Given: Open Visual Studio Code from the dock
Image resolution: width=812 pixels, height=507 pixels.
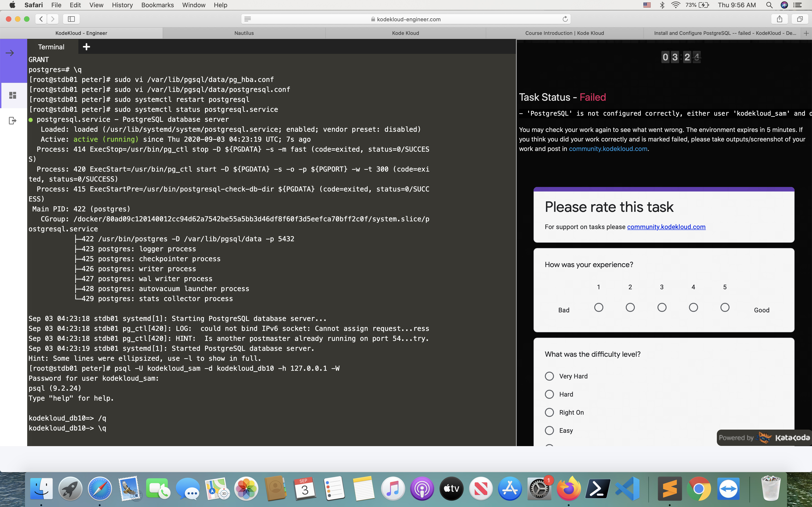Looking at the screenshot, I should (x=627, y=489).
